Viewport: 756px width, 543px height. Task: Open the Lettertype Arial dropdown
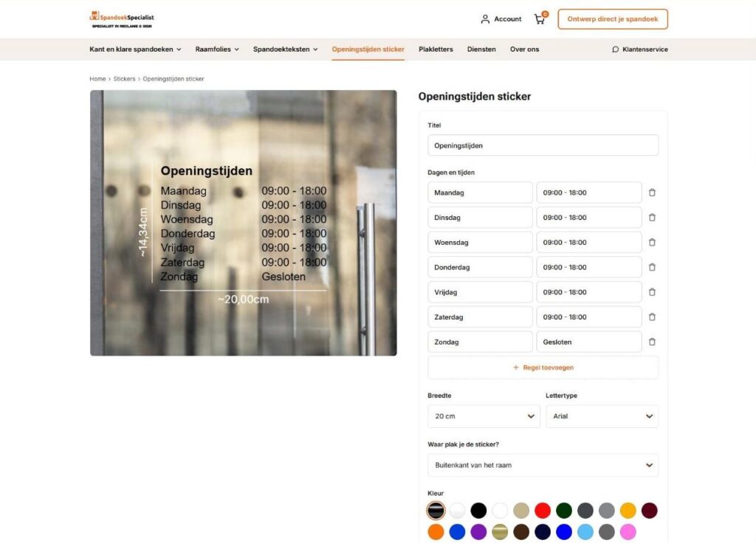click(602, 416)
